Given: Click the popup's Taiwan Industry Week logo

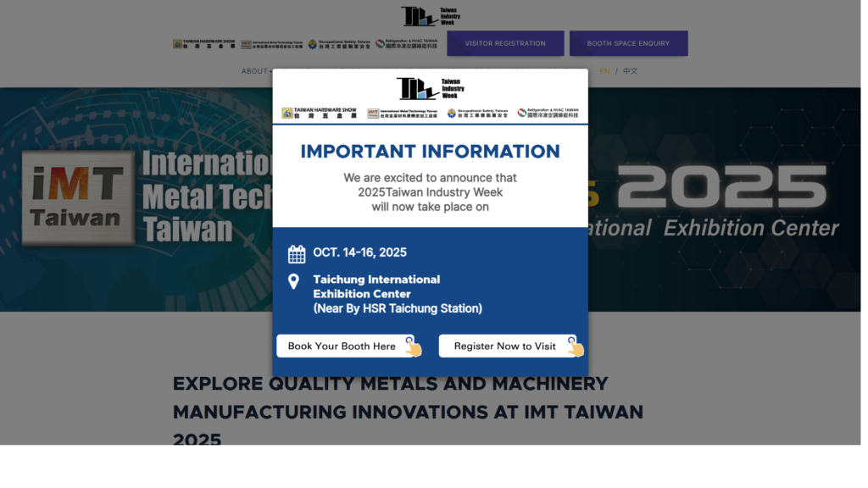Looking at the screenshot, I should click(431, 88).
